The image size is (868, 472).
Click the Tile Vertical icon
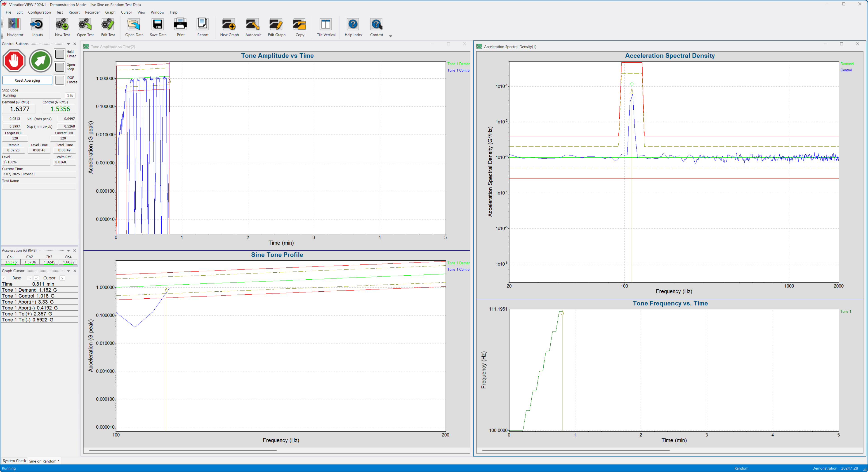pyautogui.click(x=326, y=27)
